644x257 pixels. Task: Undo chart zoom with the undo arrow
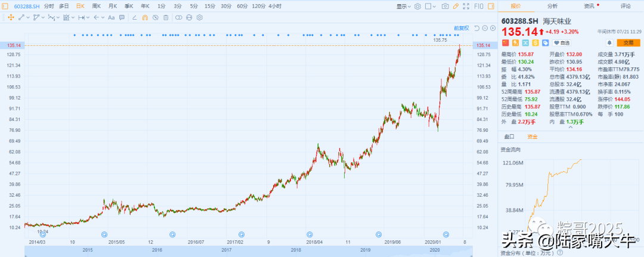point(477,29)
